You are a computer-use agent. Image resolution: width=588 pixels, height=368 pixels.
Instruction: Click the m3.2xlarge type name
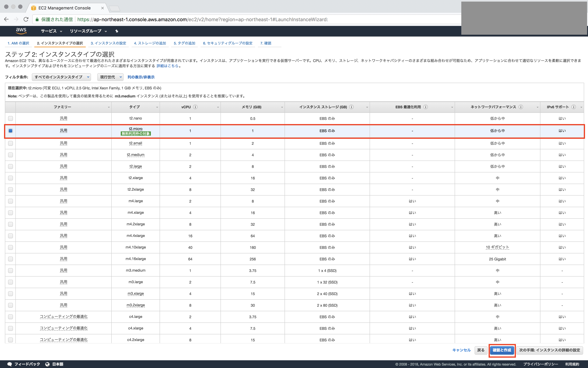coord(136,305)
